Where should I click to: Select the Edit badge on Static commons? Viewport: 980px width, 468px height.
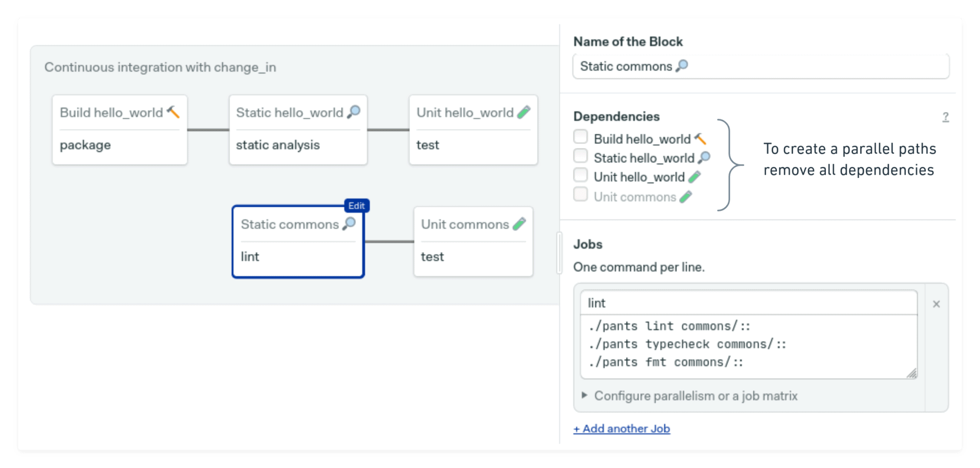tap(357, 205)
